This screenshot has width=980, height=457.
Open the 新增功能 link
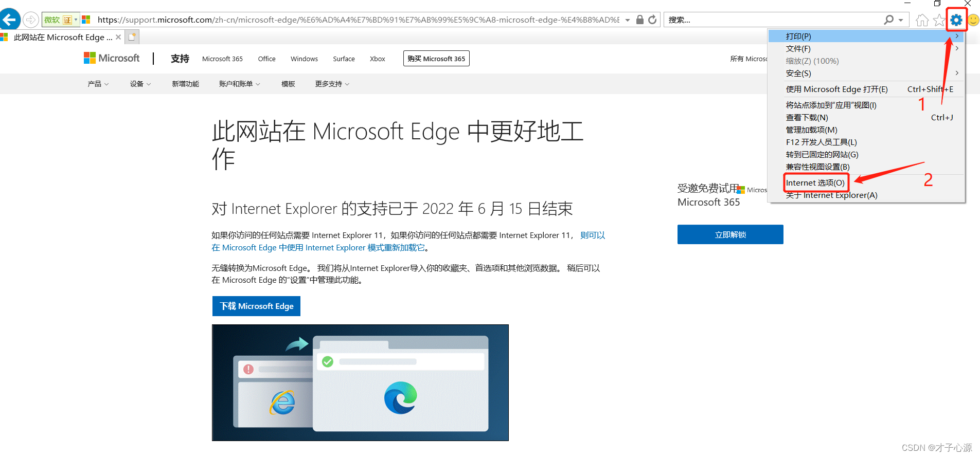pos(185,84)
